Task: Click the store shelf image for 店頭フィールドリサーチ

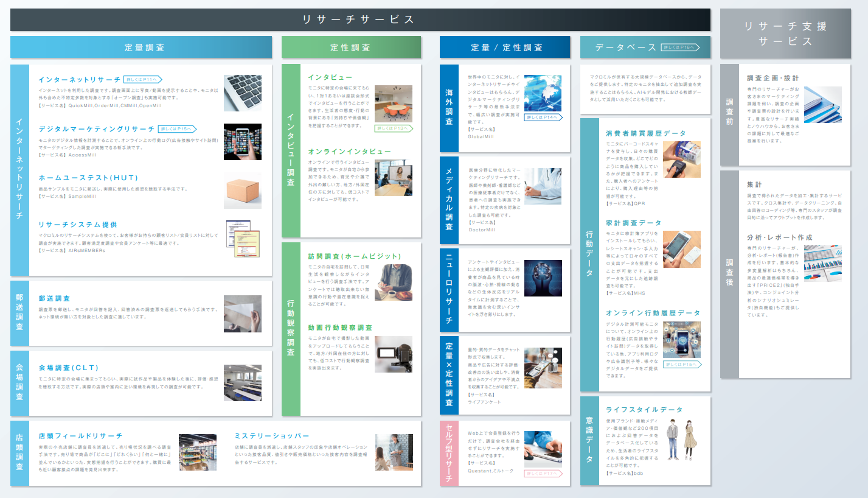Action: (x=197, y=452)
